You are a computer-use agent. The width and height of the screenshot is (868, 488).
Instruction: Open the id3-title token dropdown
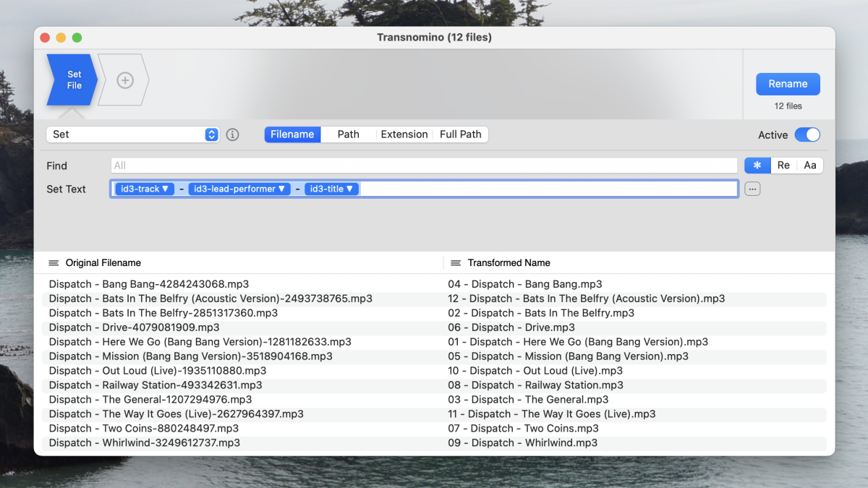331,189
